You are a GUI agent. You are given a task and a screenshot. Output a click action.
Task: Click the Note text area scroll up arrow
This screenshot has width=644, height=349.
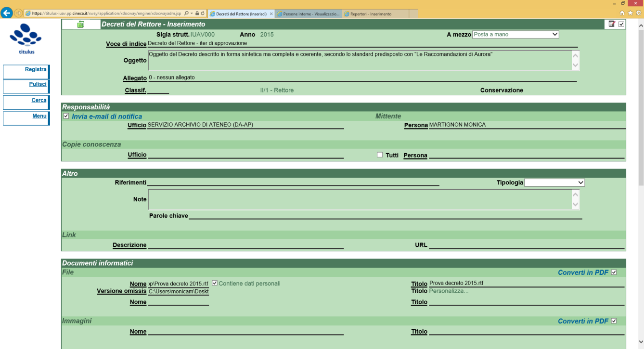pos(575,194)
